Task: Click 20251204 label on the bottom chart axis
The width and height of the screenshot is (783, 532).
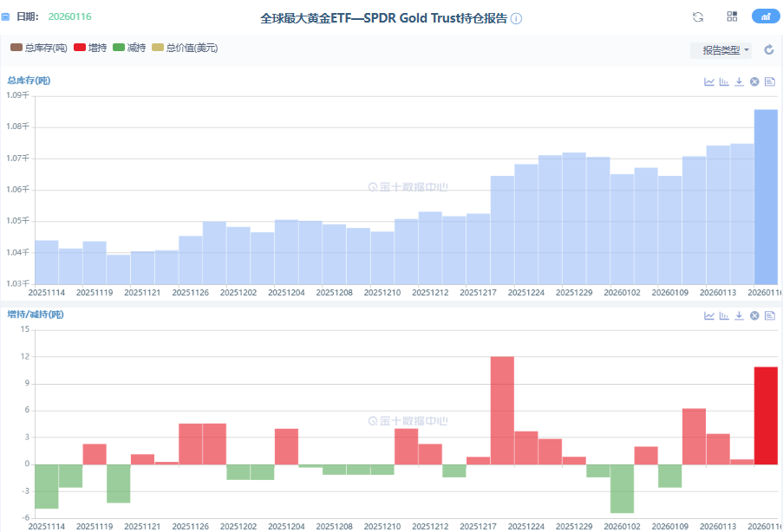Action: pyautogui.click(x=286, y=527)
